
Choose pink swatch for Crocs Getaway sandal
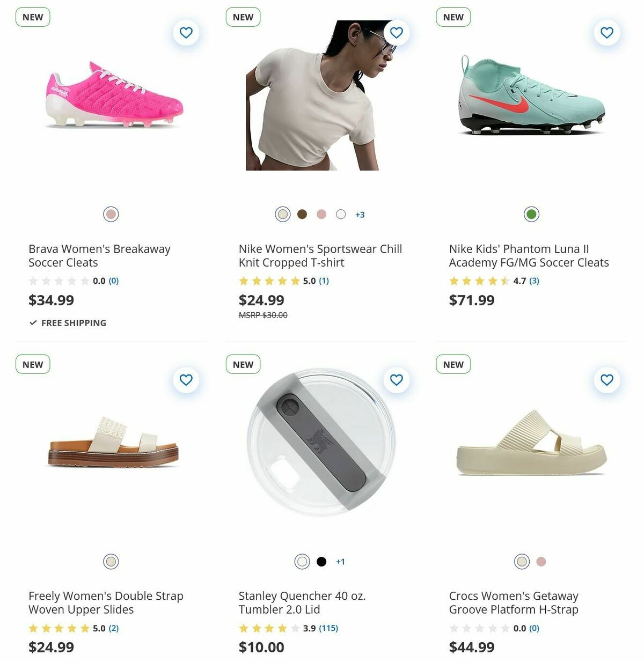(x=541, y=562)
